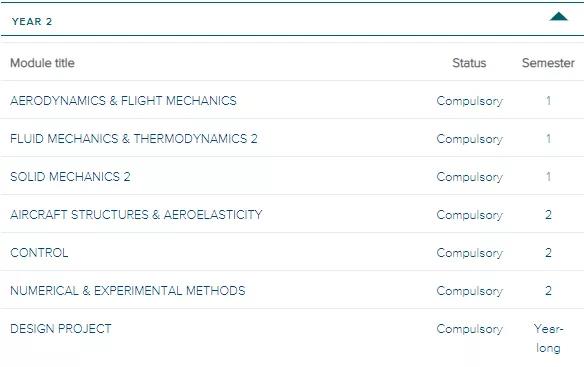This screenshot has height=367, width=584.
Task: Click the Module title column header
Action: pyautogui.click(x=42, y=63)
